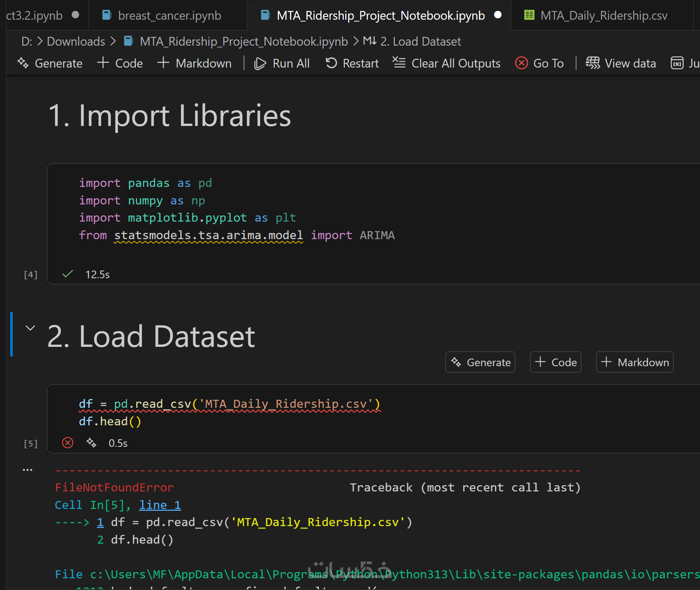Image resolution: width=700 pixels, height=590 pixels.
Task: Click the Run All play icon
Action: pos(260,64)
